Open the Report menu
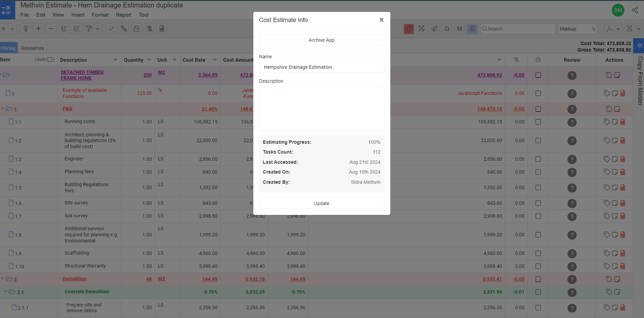The width and height of the screenshot is (644, 318). pos(124,15)
